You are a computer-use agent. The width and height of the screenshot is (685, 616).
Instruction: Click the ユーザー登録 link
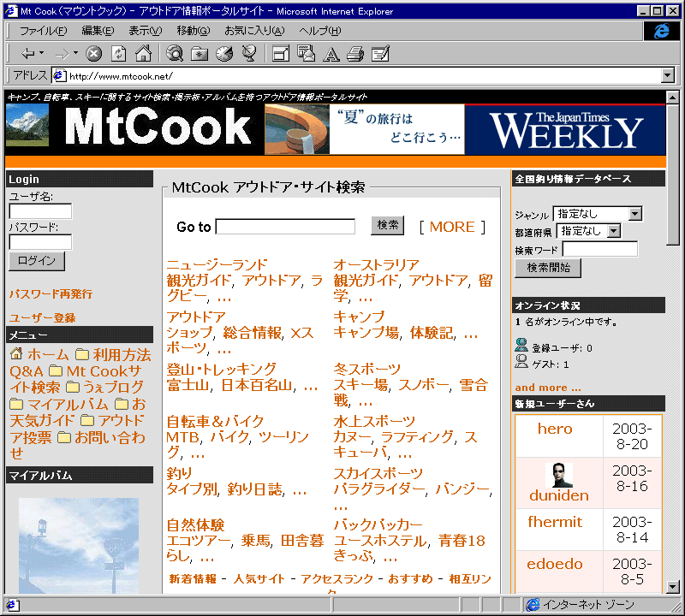(x=42, y=317)
